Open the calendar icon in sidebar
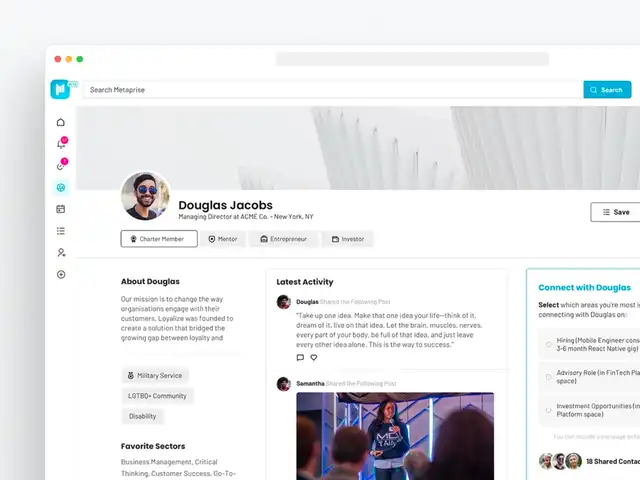Viewport: 640px width, 480px height. point(61,209)
